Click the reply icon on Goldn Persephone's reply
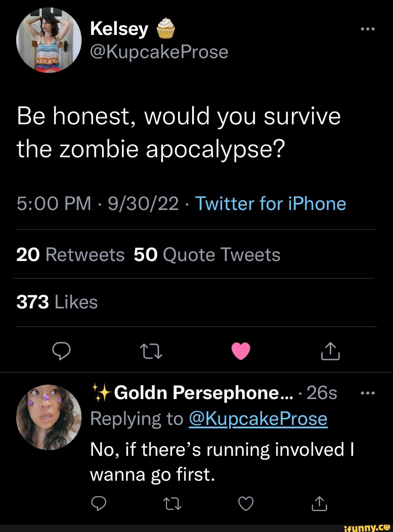 coord(99,504)
